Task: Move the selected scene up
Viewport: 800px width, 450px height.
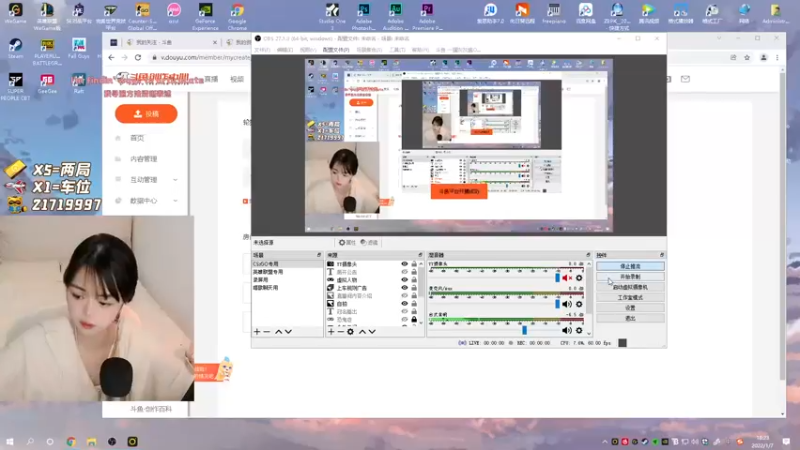Action: (x=279, y=332)
